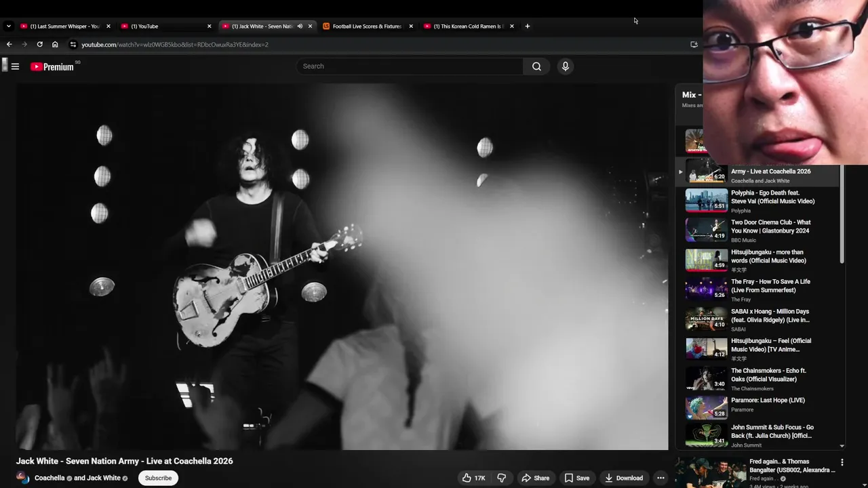Screen dimensions: 868x488
Task: Switch to This Korean Cold Ramen tab
Action: [468, 26]
